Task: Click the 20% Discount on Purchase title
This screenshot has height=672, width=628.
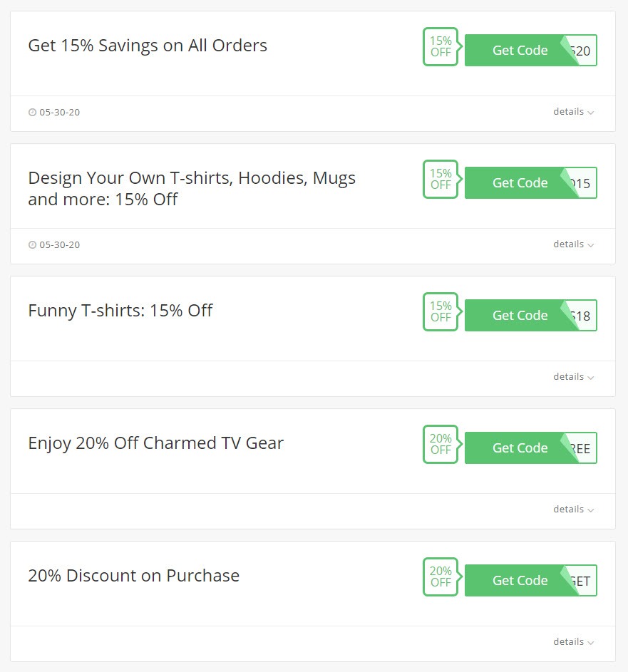Action: 133,576
